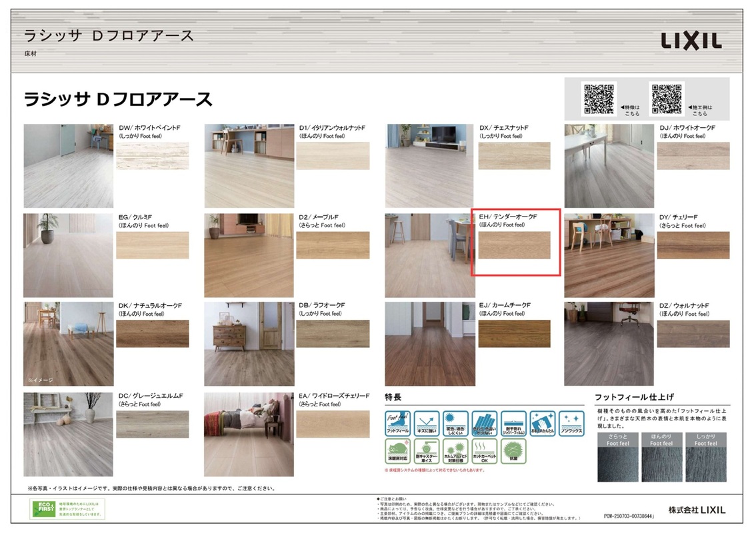
Task: Pick the DW ホワイトペイントF color swatch
Action: point(153,156)
